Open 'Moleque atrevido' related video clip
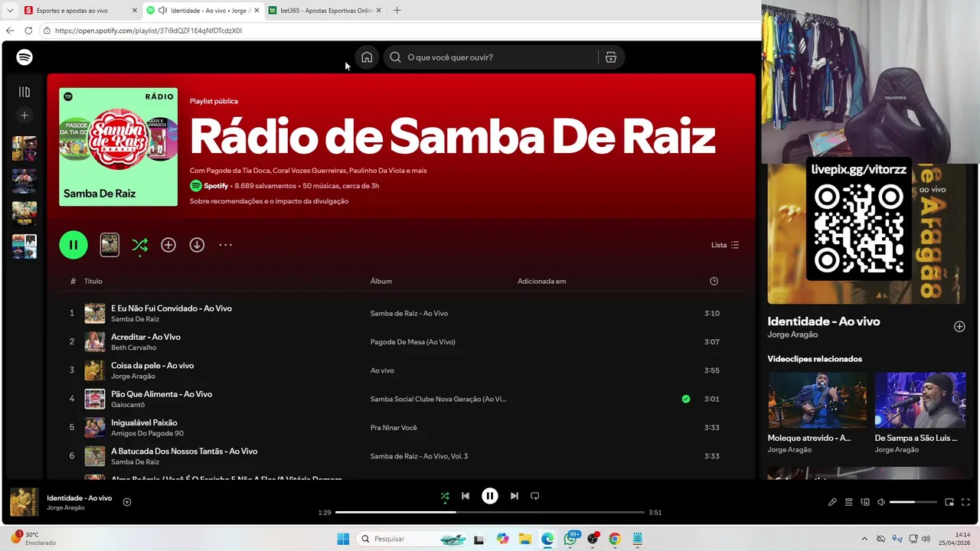980x551 pixels. [x=817, y=400]
